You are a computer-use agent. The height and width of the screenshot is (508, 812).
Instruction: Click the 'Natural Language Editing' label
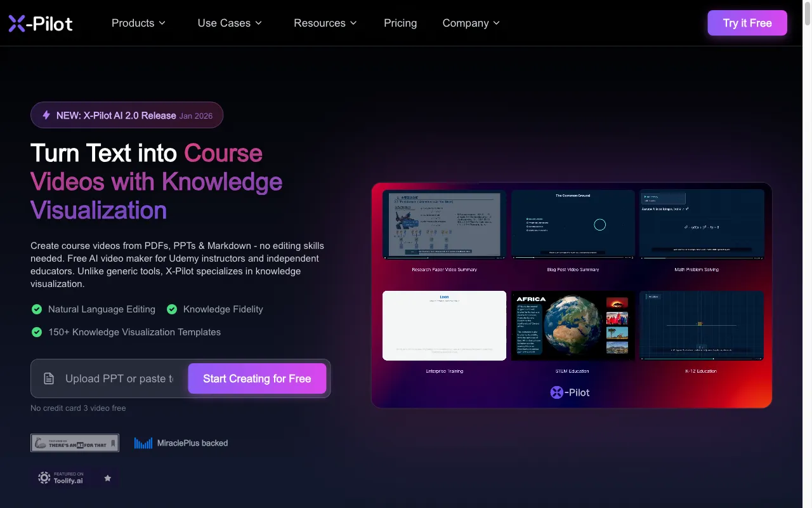click(101, 309)
